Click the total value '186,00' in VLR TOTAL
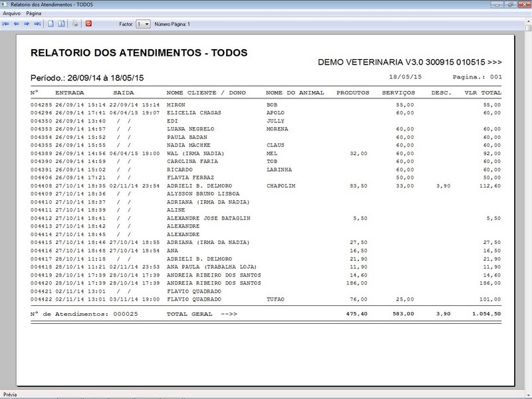 490,283
